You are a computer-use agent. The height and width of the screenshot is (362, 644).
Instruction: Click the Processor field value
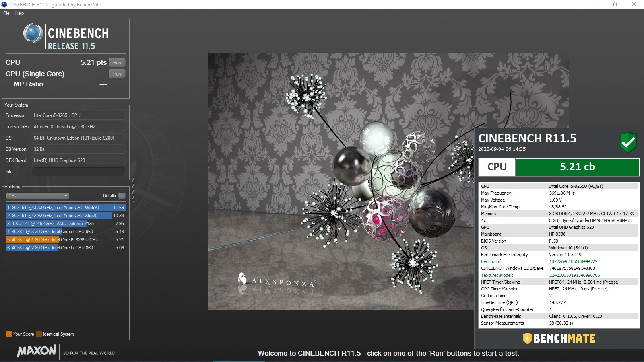78,115
